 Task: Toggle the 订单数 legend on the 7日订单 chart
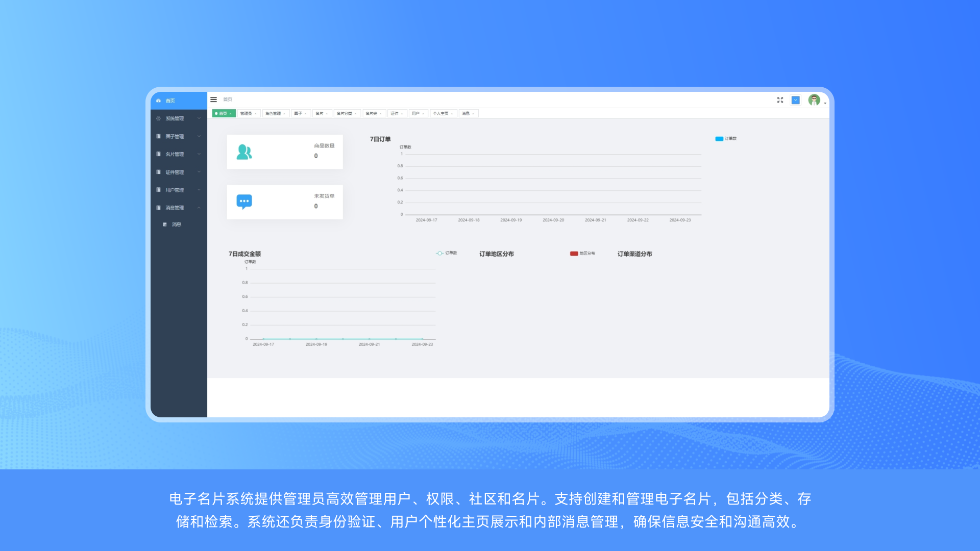click(719, 139)
